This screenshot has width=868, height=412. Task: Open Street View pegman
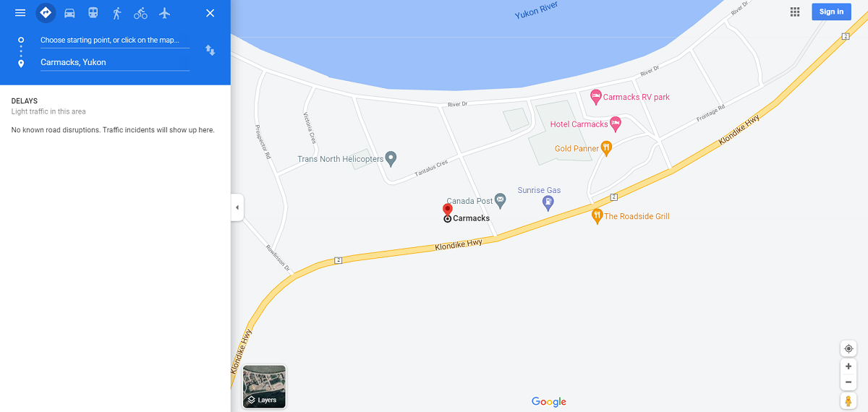coord(848,400)
